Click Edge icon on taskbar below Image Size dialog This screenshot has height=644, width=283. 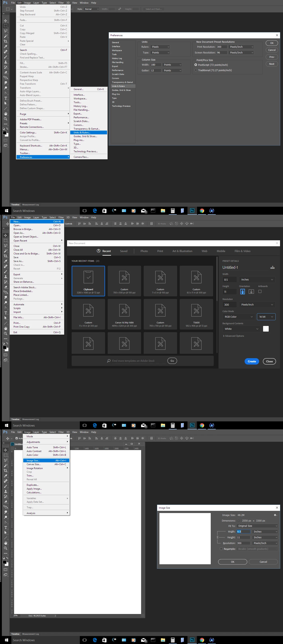pyautogui.click(x=95, y=640)
